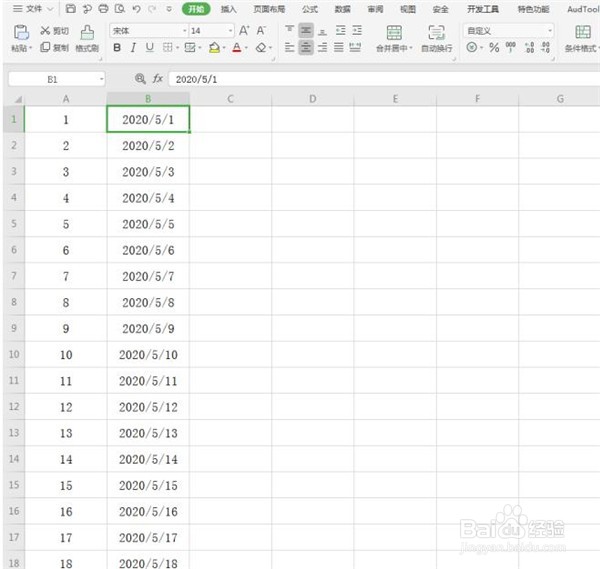Toggle right horizontal alignment

pos(323,47)
